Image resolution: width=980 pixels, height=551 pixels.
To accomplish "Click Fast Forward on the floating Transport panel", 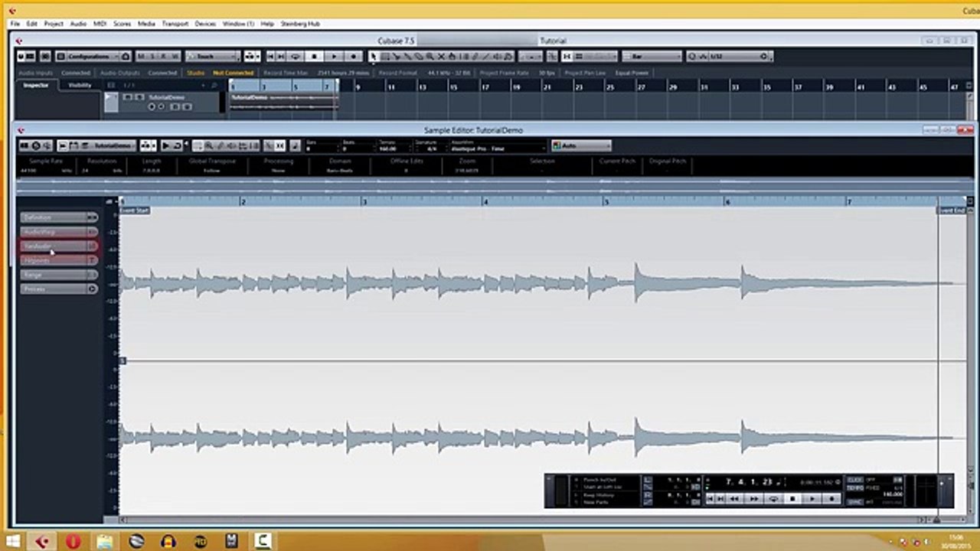I will [x=753, y=499].
